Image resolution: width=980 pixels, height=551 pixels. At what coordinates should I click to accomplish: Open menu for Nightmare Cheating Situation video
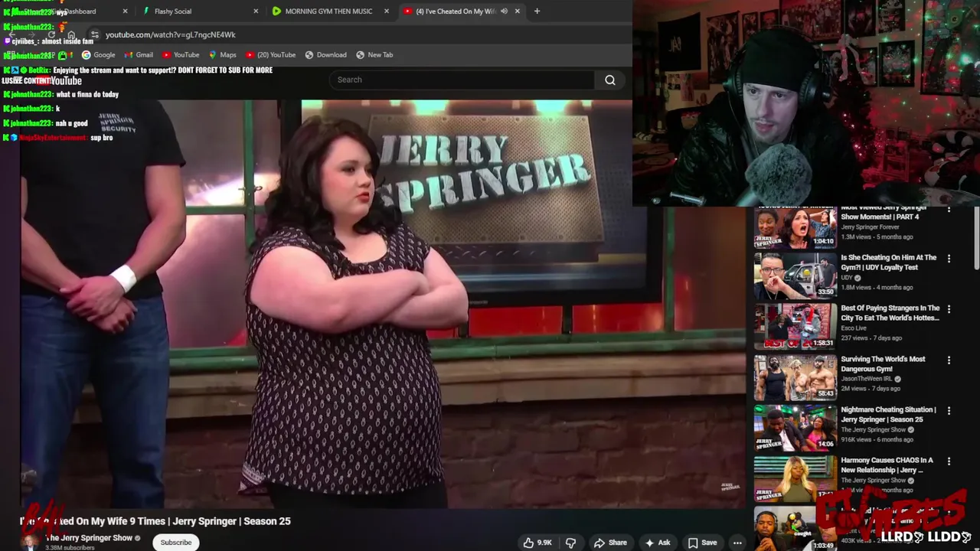949,410
